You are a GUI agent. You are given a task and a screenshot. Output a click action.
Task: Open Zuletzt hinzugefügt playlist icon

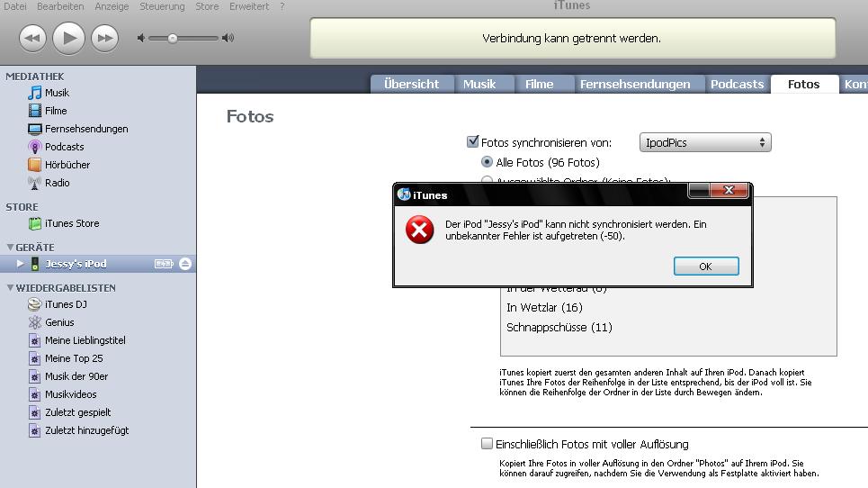(x=35, y=430)
